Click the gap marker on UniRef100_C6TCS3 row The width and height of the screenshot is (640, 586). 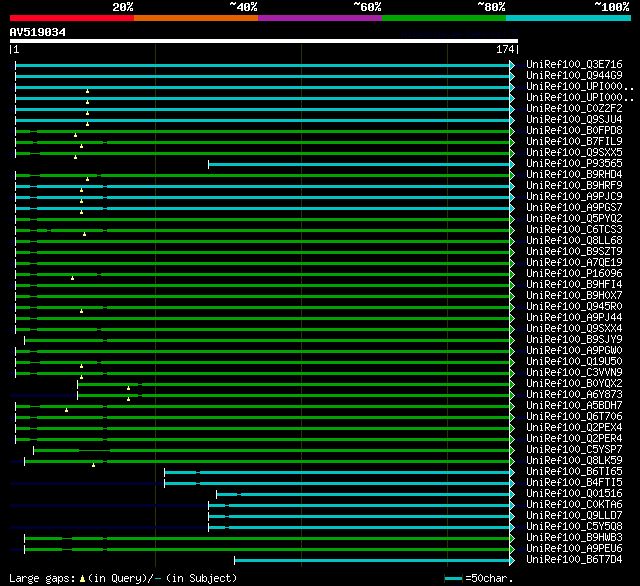pos(85,234)
